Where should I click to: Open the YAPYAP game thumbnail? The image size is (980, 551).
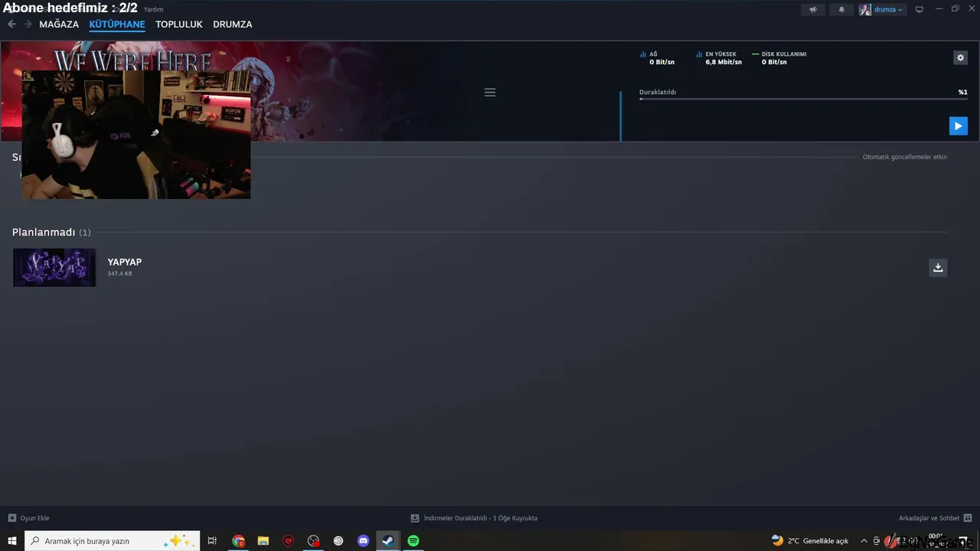[54, 267]
